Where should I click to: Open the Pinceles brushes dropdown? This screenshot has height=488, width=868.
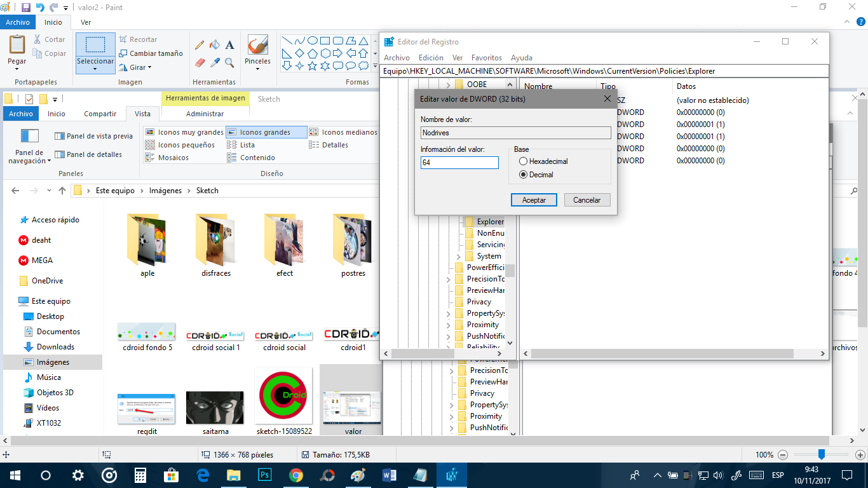coord(257,69)
